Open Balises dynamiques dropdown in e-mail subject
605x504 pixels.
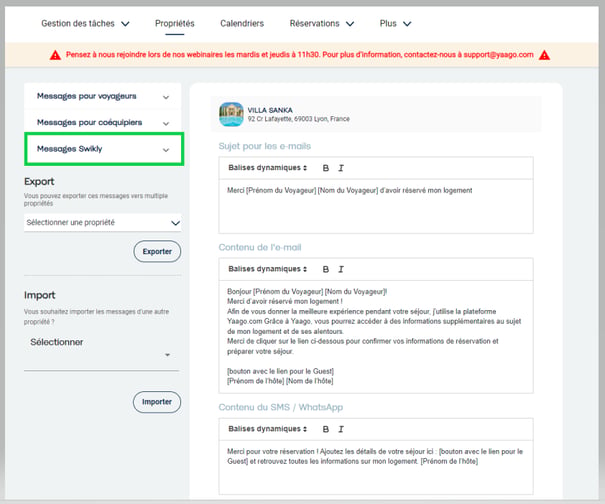pos(267,167)
